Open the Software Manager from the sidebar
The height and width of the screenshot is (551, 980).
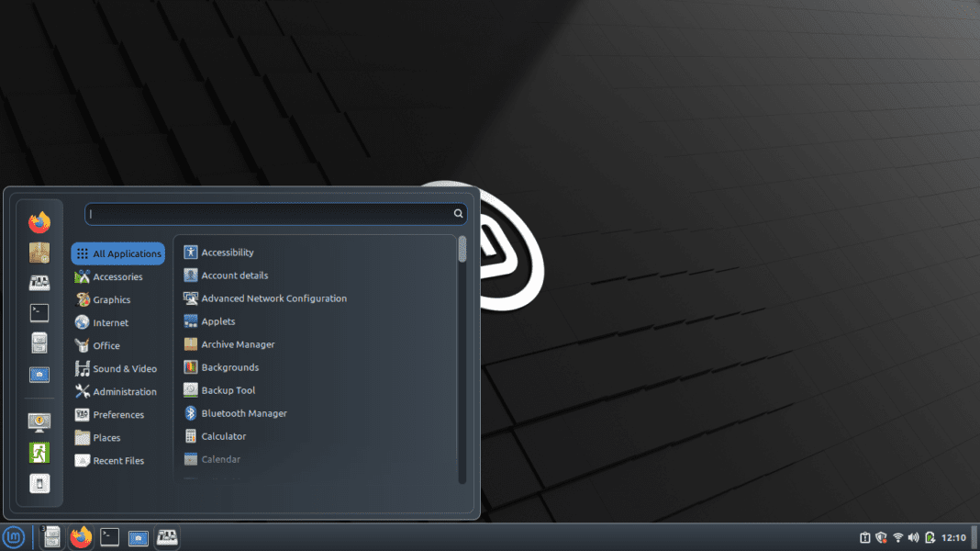pos(39,253)
